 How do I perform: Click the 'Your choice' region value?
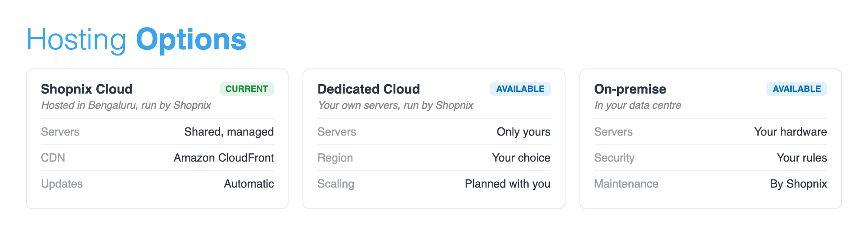(521, 158)
